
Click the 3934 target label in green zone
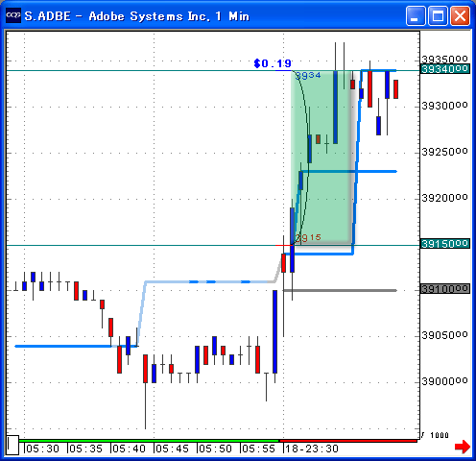pyautogui.click(x=308, y=76)
